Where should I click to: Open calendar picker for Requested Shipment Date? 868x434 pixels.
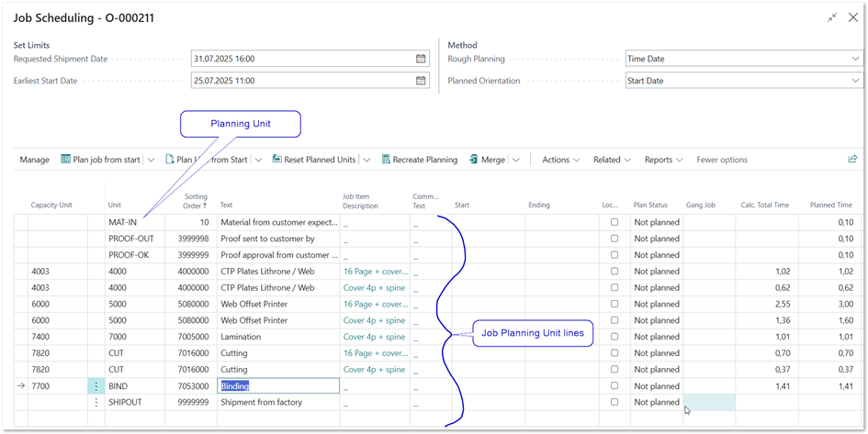tap(421, 59)
